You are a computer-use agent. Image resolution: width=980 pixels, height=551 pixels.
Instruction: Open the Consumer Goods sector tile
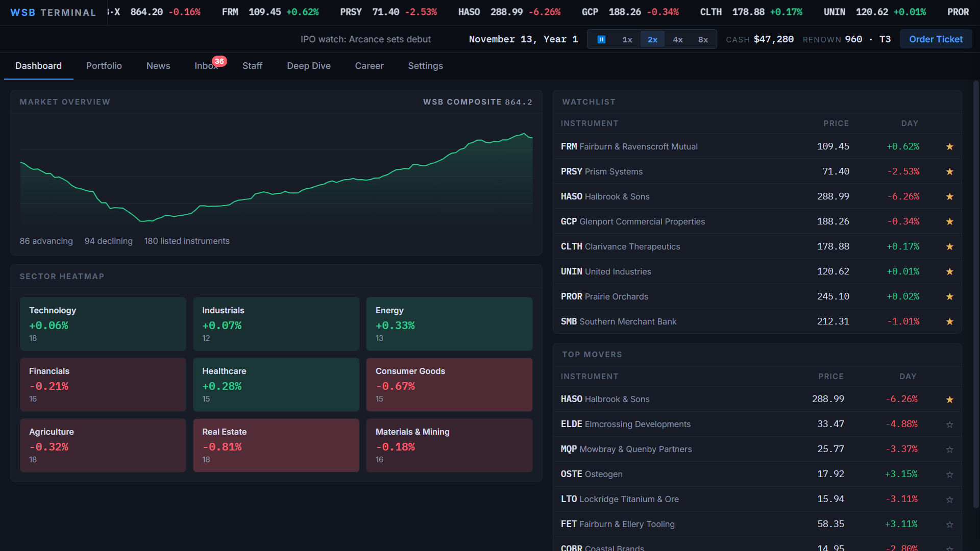pyautogui.click(x=449, y=385)
